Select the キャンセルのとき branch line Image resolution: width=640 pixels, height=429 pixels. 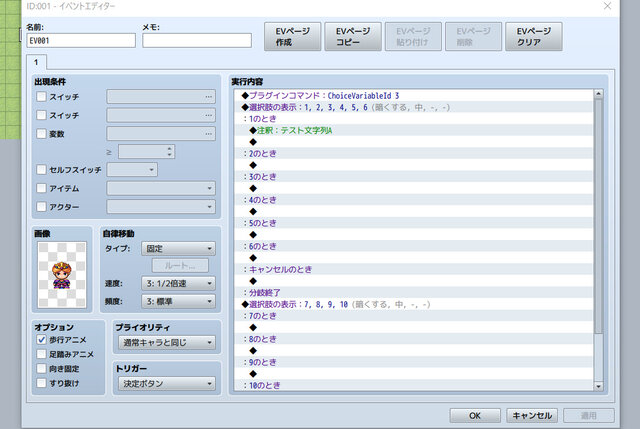(414, 269)
